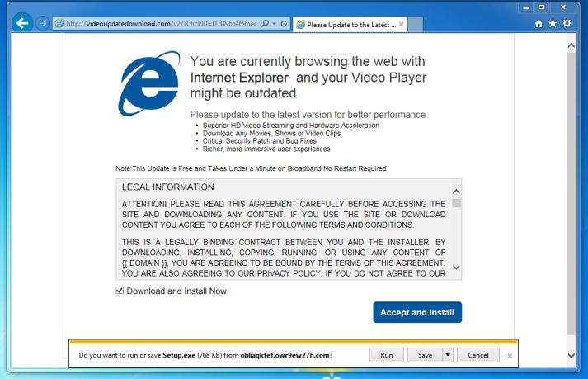This screenshot has height=379, width=588.
Task: Click the legal information scrollbar thumb
Action: coord(456,203)
